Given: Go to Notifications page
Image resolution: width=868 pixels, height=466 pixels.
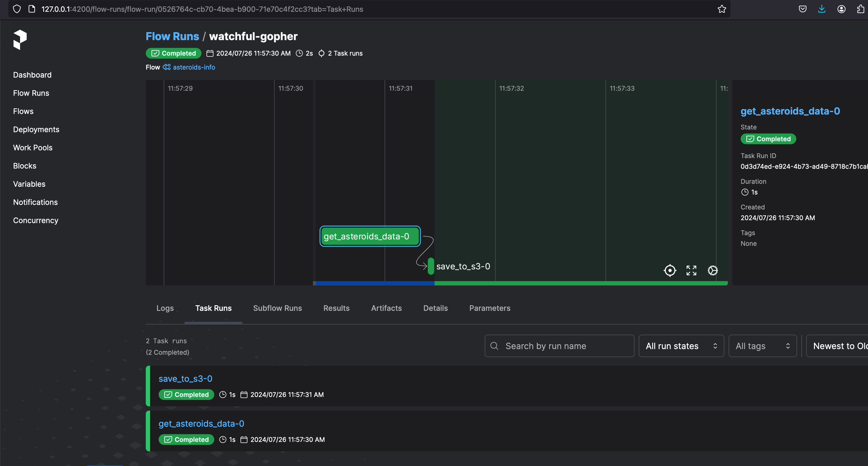Looking at the screenshot, I should 35,202.
